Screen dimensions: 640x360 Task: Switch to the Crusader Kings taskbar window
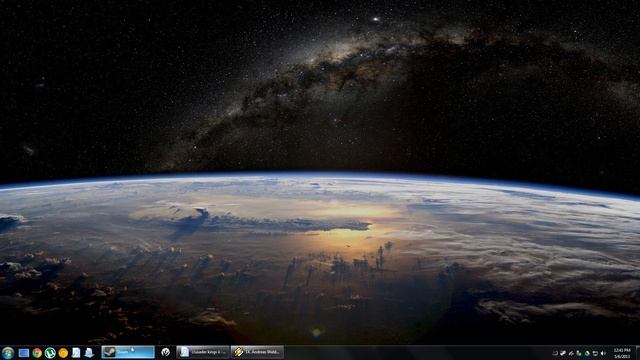tap(203, 352)
